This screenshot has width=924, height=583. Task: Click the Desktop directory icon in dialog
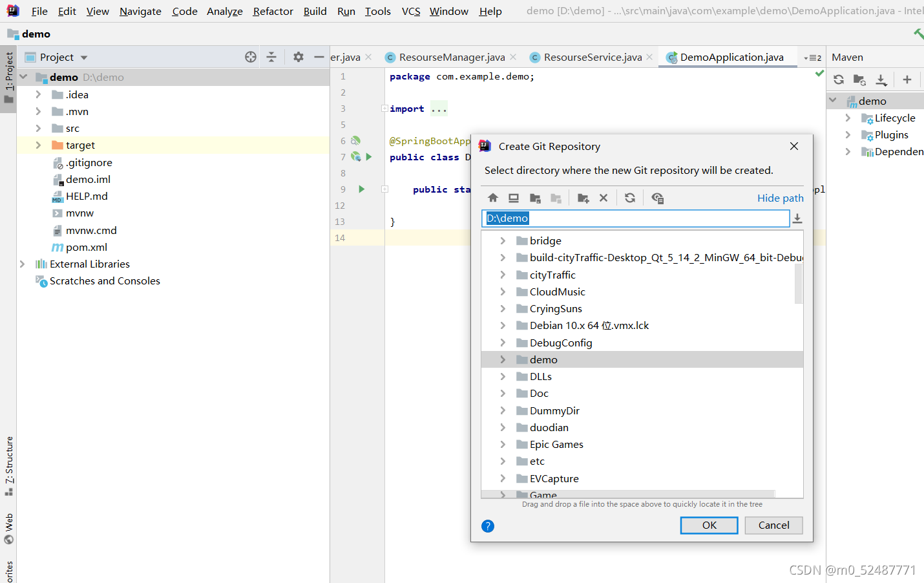tap(514, 198)
